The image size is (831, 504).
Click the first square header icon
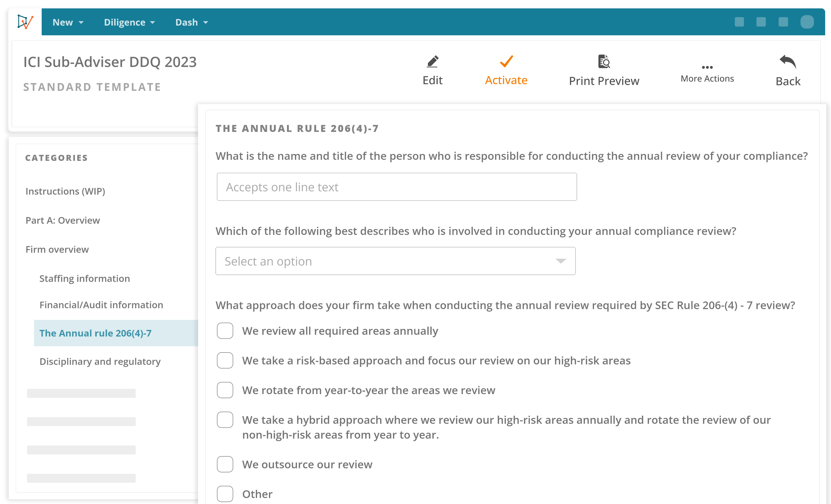[x=739, y=22]
